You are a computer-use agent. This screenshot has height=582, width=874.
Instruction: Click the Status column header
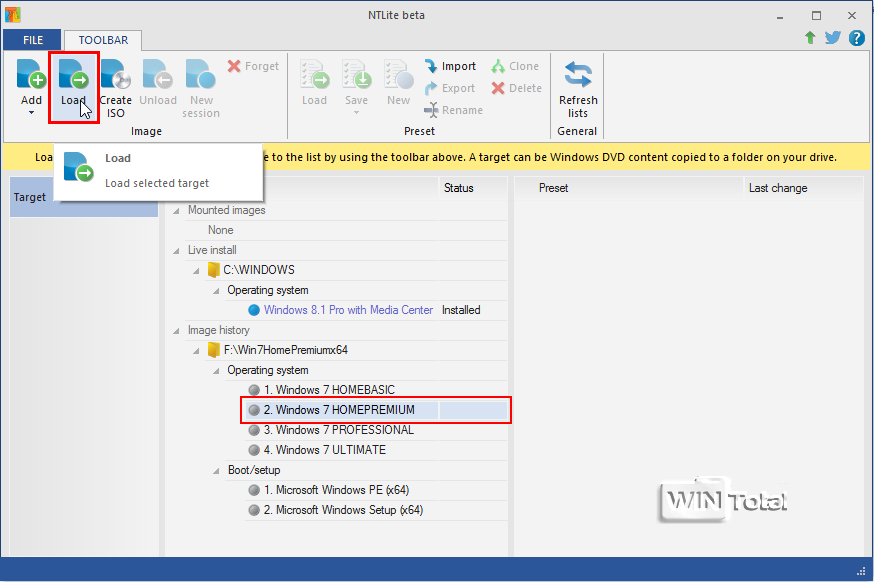click(x=459, y=188)
